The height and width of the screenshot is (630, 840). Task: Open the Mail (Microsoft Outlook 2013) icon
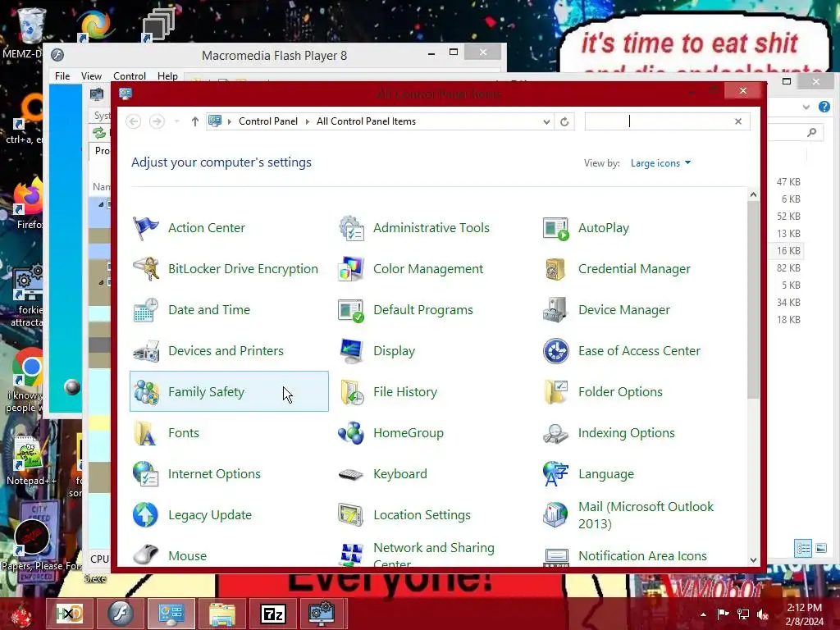point(555,515)
